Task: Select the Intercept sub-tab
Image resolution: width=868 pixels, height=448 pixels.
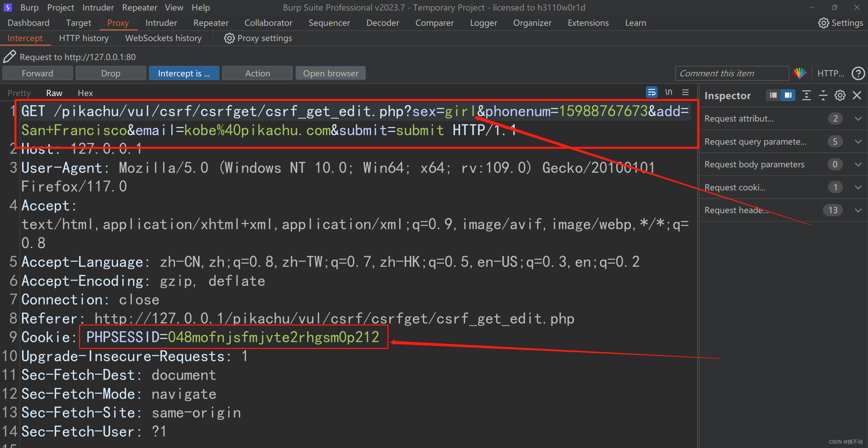Action: [x=25, y=38]
